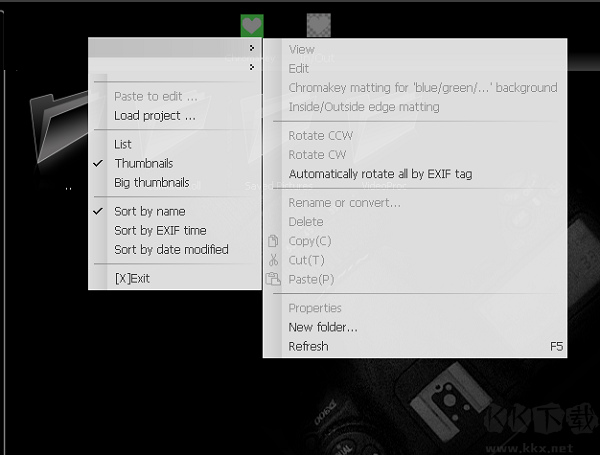Click Load project... menu entry
The height and width of the screenshot is (455, 600).
coord(154,115)
